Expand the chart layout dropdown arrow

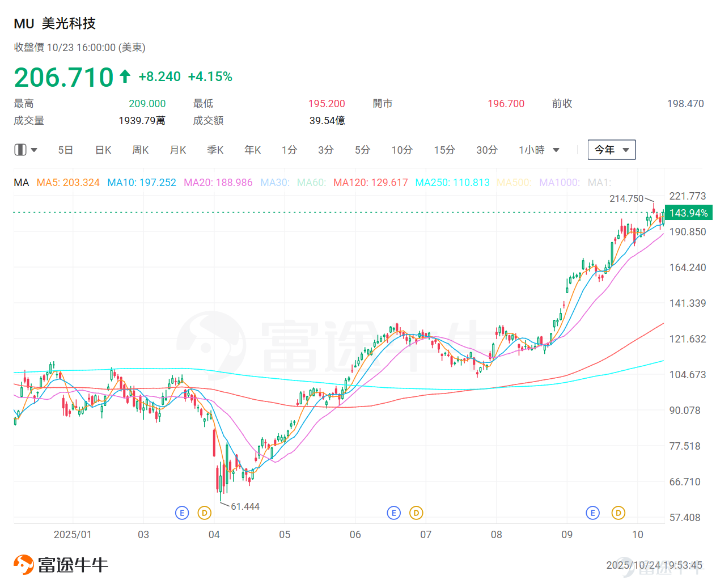click(34, 150)
